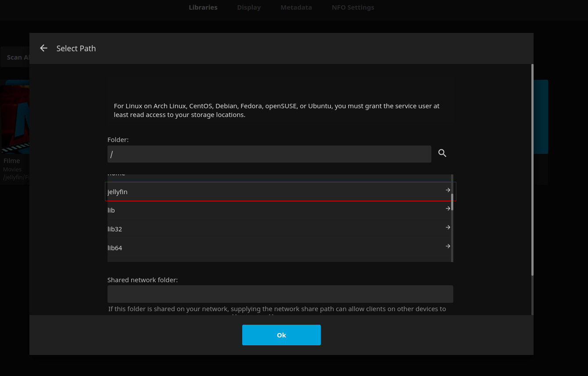
Task: Choose the lib32 folder name
Action: point(115,229)
